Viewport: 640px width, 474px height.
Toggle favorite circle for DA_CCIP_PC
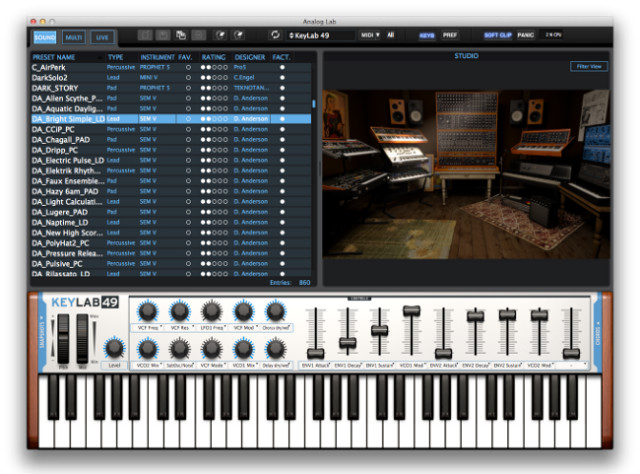point(188,129)
